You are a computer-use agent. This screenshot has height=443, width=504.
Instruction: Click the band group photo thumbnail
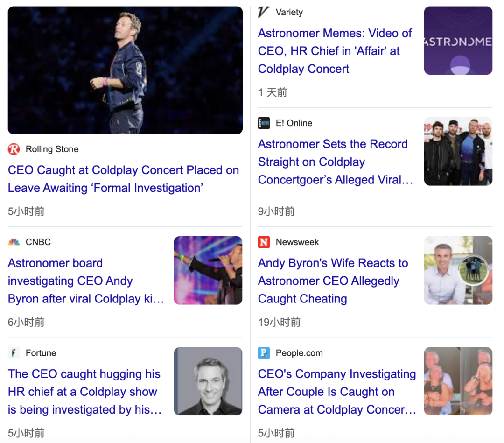tap(458, 151)
